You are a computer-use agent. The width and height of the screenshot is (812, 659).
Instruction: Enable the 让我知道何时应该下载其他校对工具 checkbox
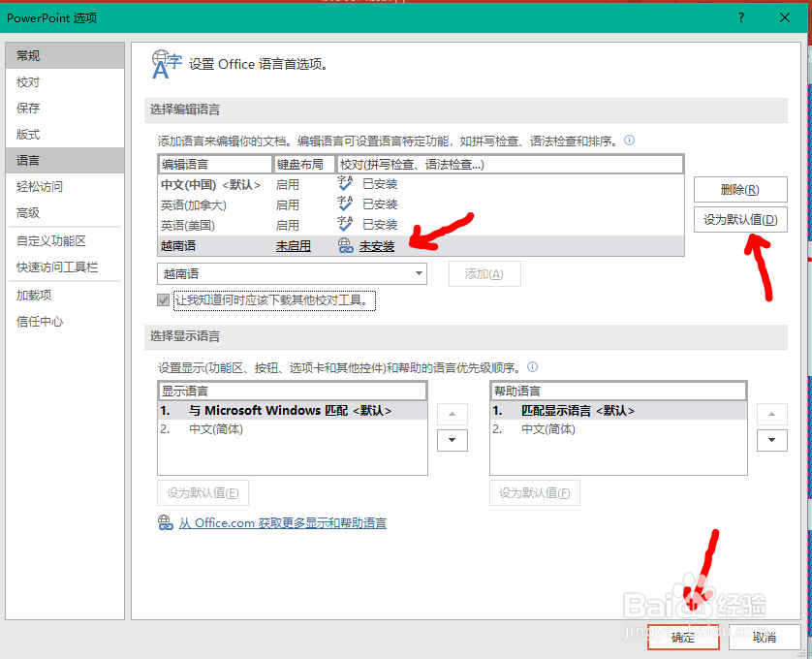(160, 300)
